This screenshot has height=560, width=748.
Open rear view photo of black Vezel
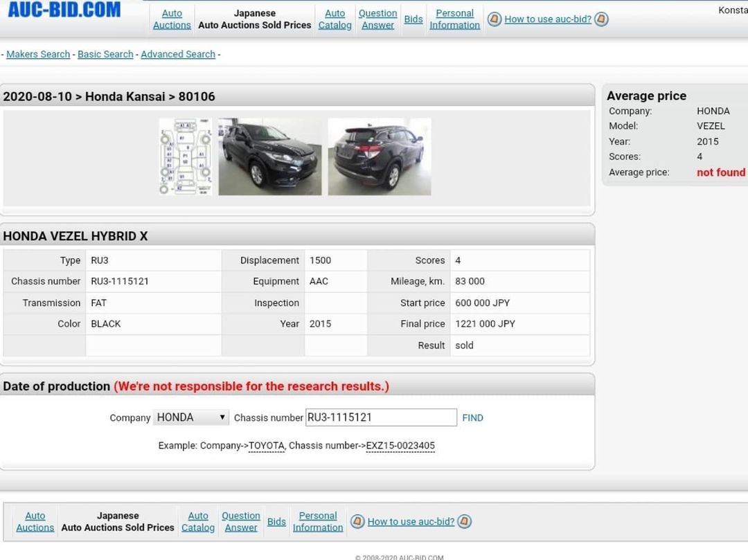click(x=380, y=157)
